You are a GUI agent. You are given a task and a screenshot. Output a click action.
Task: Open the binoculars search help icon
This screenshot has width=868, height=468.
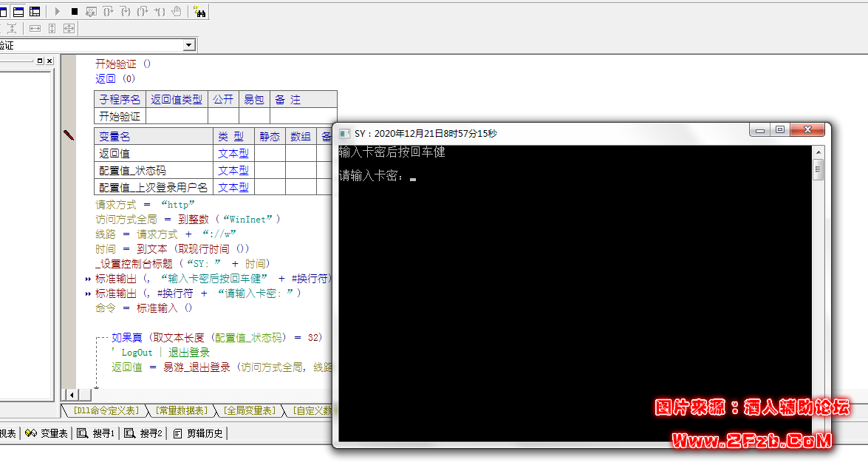199,11
